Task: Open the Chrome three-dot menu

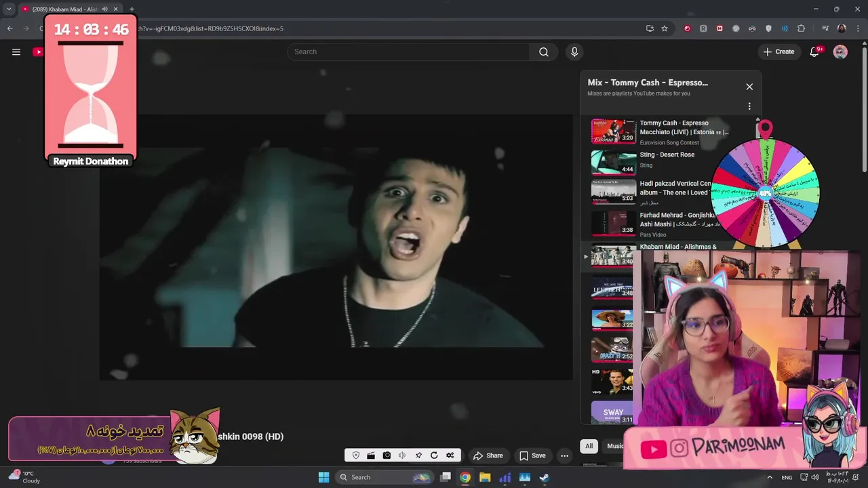Action: click(857, 28)
